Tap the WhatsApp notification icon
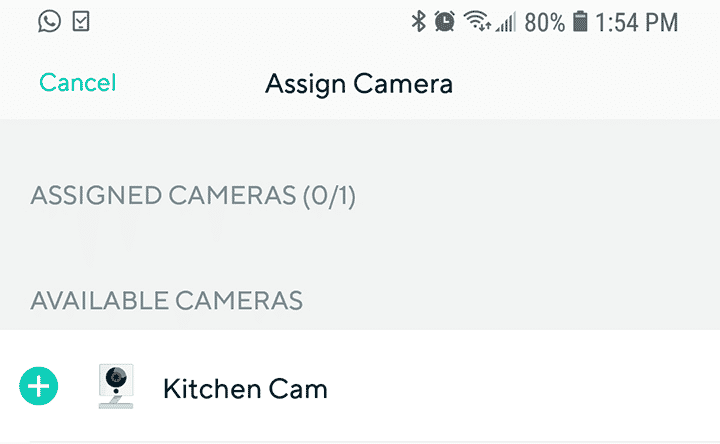The width and height of the screenshot is (720, 444). pos(49,21)
